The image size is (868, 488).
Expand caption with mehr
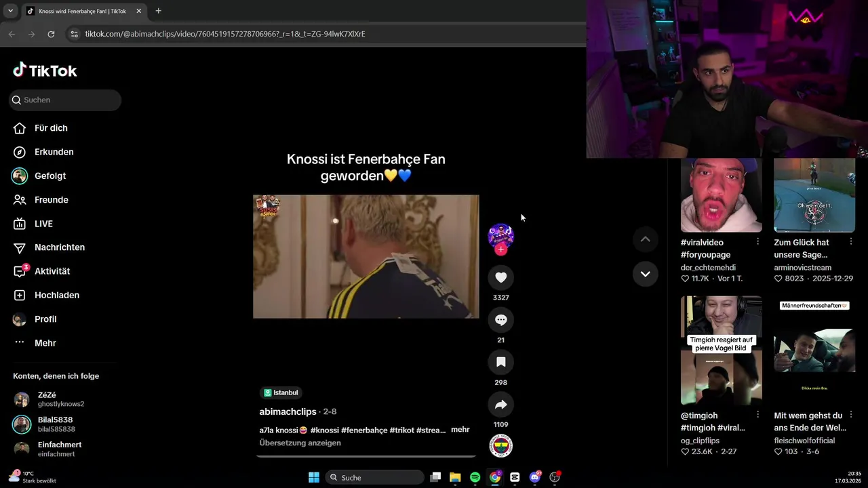click(x=460, y=430)
